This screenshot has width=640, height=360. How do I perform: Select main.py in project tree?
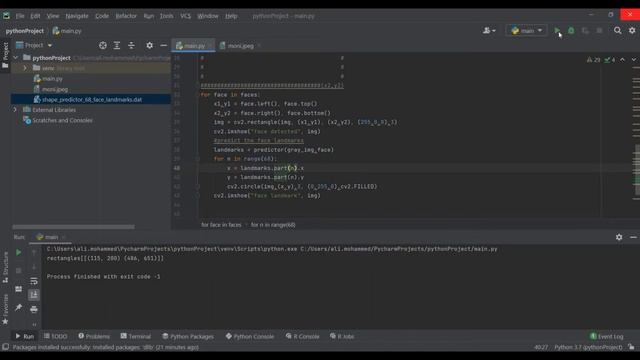[x=52, y=78]
